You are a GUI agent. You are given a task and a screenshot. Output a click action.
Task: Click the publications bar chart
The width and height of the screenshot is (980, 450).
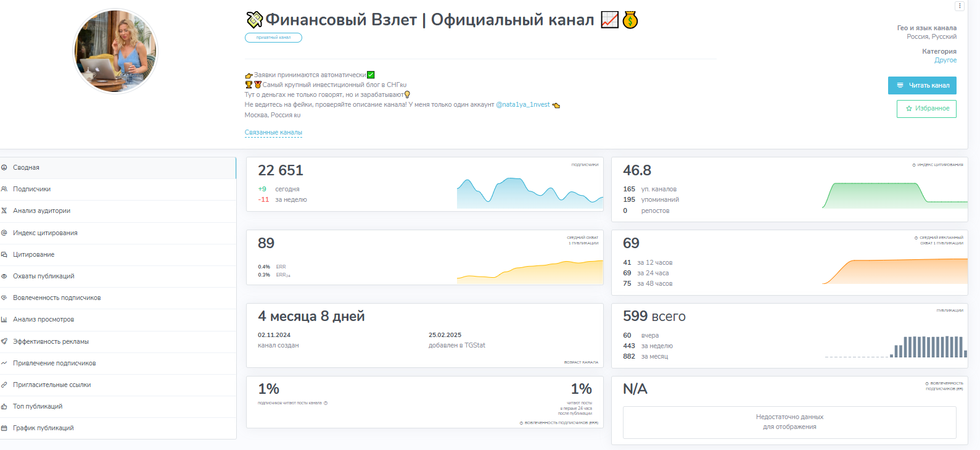[x=896, y=347]
